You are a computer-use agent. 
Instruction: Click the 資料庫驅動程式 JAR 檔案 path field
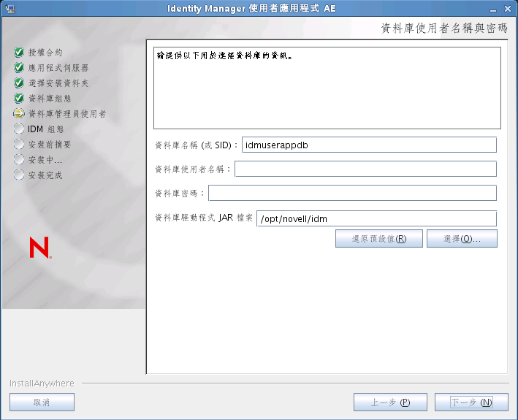pos(376,218)
